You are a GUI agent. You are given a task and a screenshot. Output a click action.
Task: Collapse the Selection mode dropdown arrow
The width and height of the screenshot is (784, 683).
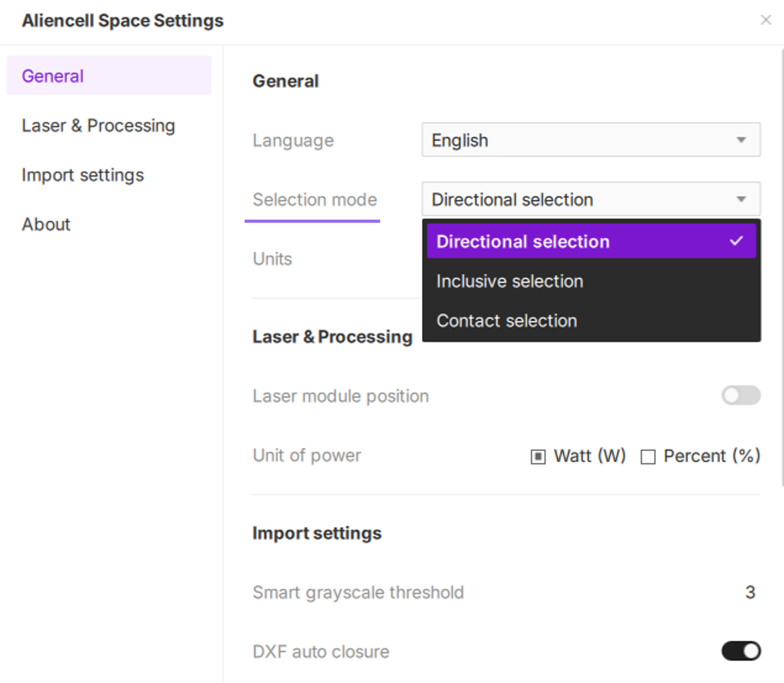(741, 199)
